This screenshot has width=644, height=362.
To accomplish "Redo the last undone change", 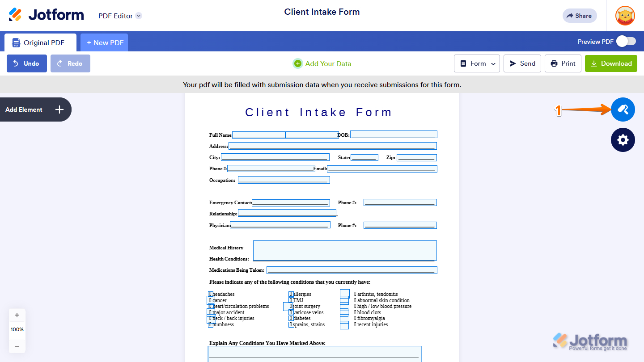I will click(70, 63).
